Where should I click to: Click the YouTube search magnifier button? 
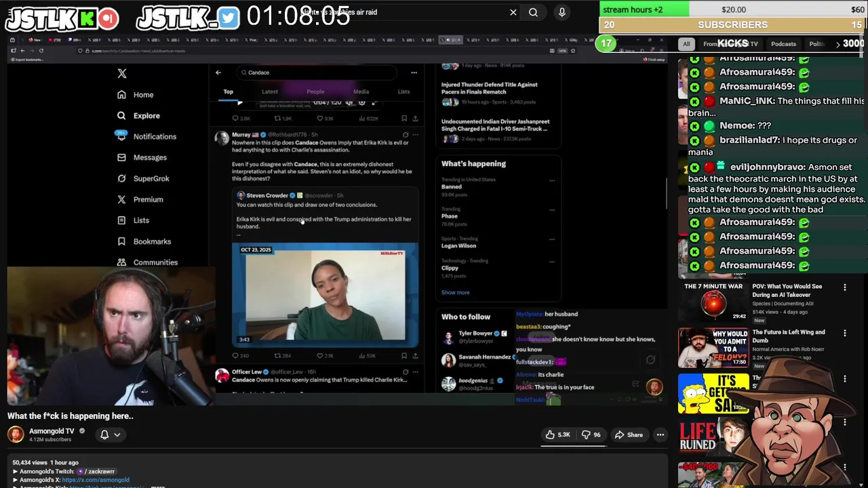[533, 12]
